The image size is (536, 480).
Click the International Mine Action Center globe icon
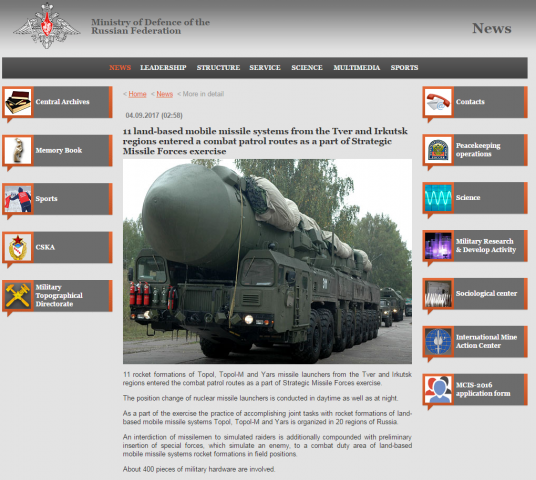click(x=438, y=341)
